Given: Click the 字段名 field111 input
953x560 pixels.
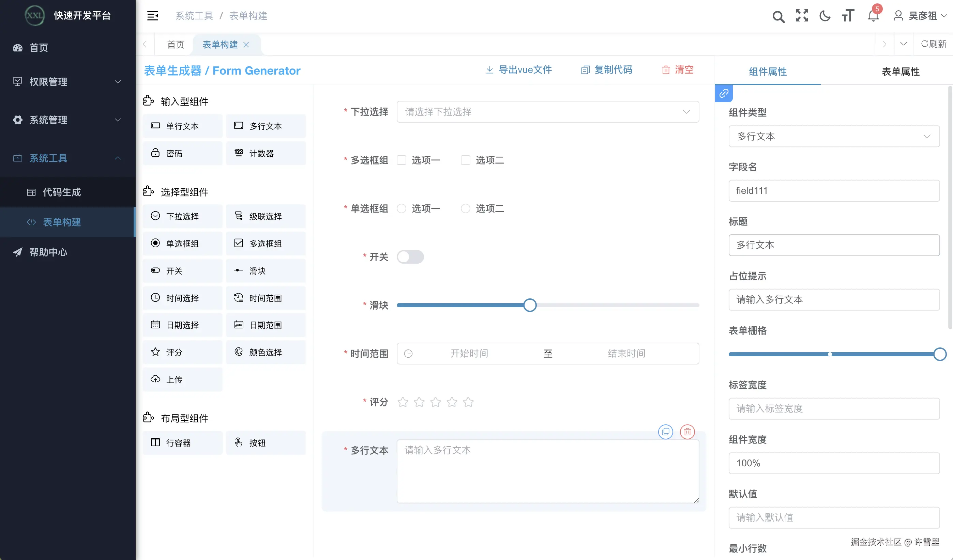Looking at the screenshot, I should point(834,190).
